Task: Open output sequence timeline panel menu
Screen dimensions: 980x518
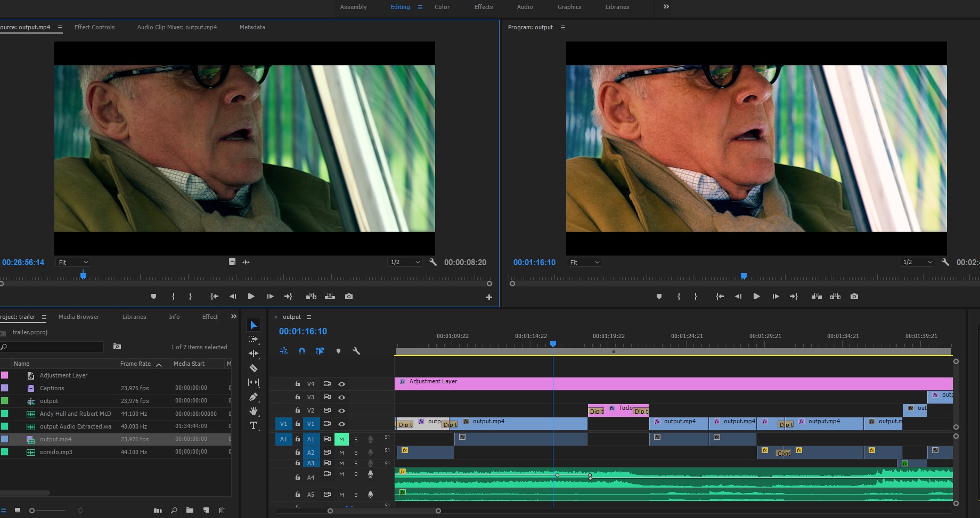Action: click(308, 317)
